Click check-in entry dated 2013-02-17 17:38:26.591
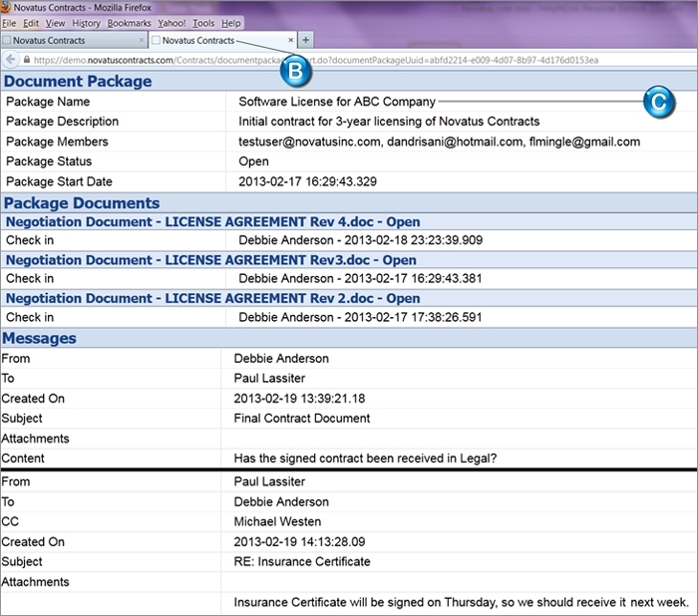 360,317
